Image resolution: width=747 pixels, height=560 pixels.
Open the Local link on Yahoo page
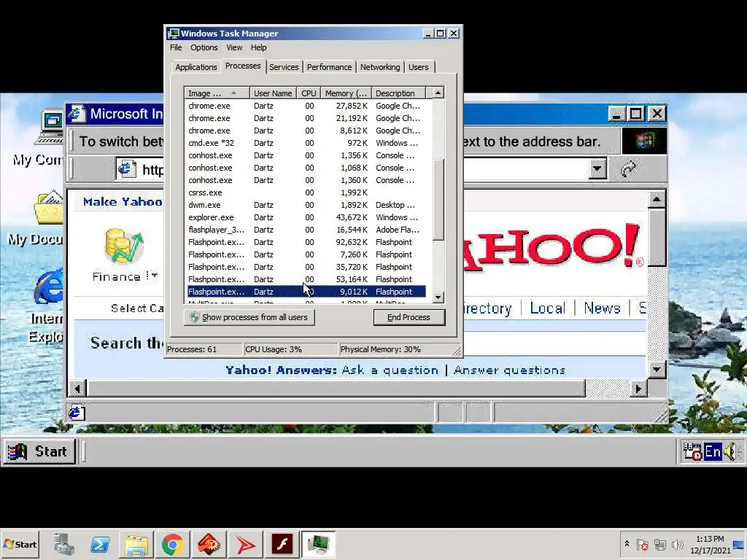(x=547, y=308)
